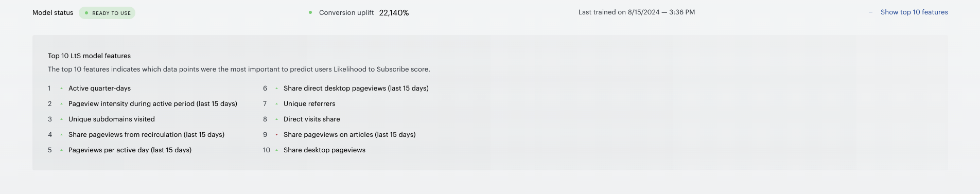Screen dimensions: 980x194
Task: Click the Model status label
Action: 53,13
